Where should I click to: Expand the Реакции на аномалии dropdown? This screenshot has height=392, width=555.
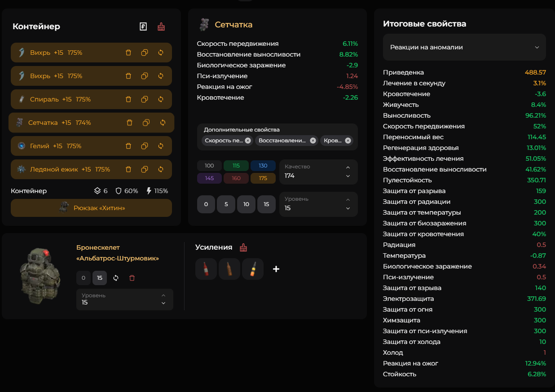464,47
